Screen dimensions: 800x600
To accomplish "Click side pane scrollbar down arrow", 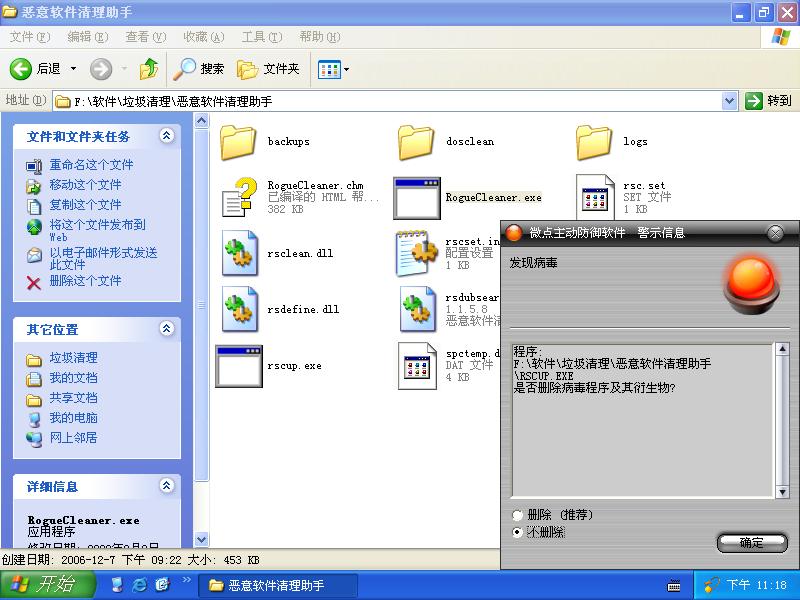I will 202,538.
